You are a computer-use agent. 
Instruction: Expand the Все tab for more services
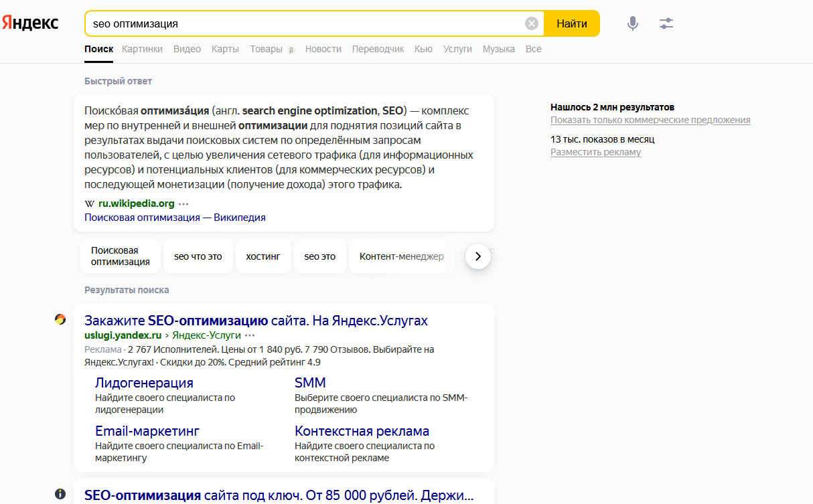[533, 49]
